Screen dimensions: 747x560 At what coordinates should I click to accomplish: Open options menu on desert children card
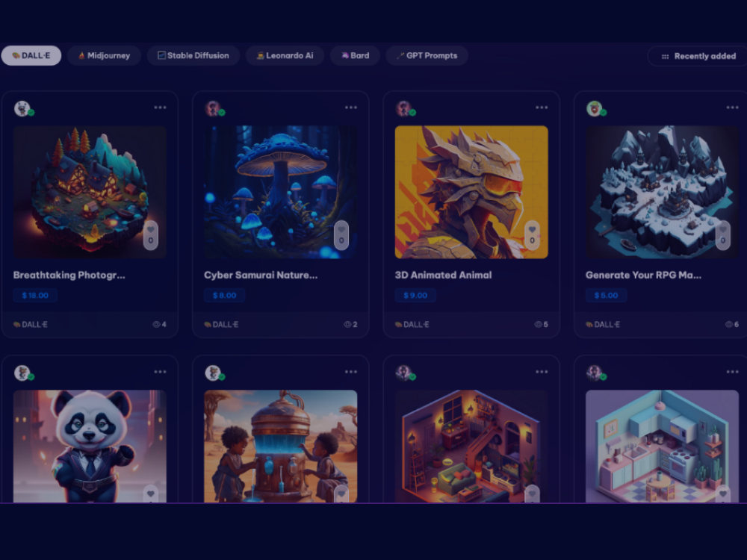[x=351, y=372]
